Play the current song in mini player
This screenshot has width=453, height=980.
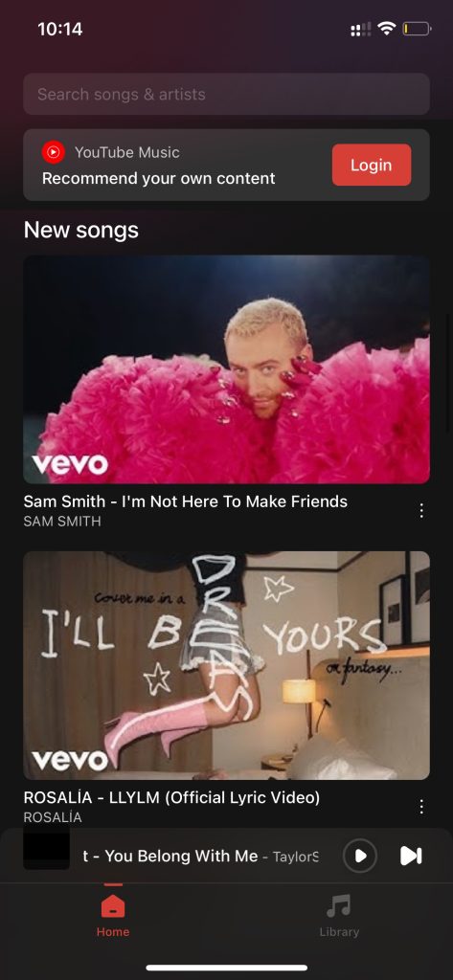(360, 856)
